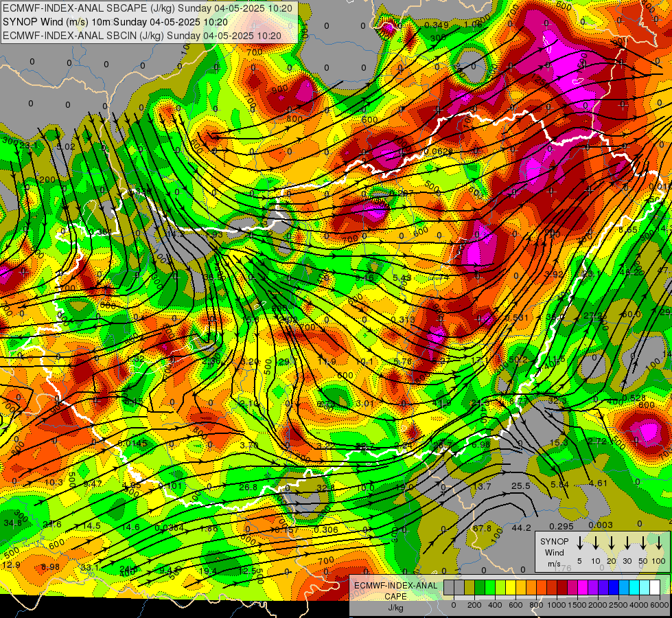
Task: Select the pure blue CAPE legend swatch
Action: [x=613, y=588]
